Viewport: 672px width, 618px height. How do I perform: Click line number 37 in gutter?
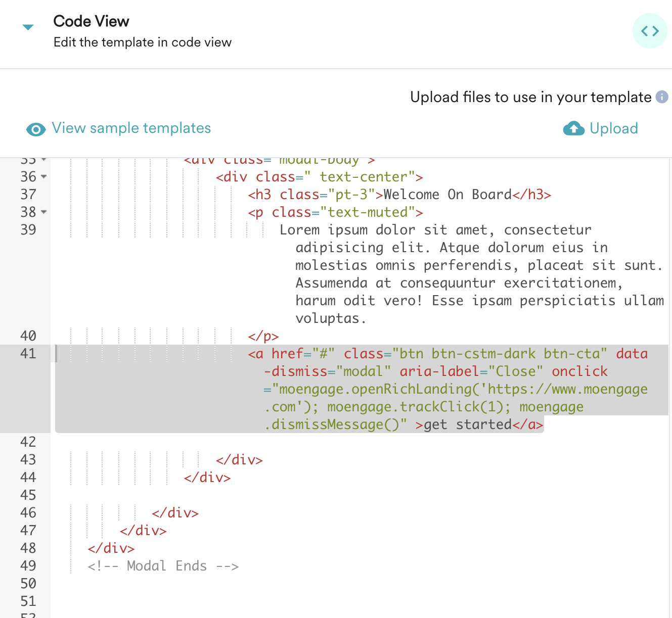[x=28, y=194]
